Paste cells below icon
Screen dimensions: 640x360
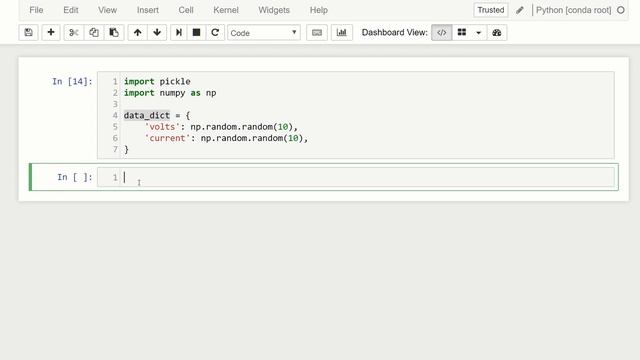pos(114,33)
